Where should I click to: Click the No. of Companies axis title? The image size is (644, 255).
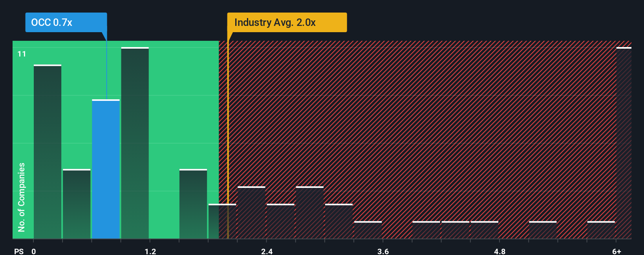coord(22,197)
